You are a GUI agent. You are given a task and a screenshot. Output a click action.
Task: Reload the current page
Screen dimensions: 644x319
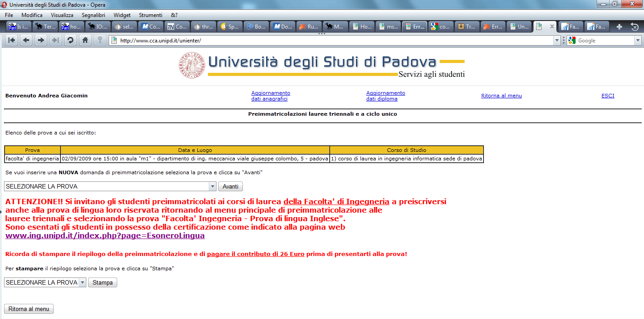(x=70, y=40)
